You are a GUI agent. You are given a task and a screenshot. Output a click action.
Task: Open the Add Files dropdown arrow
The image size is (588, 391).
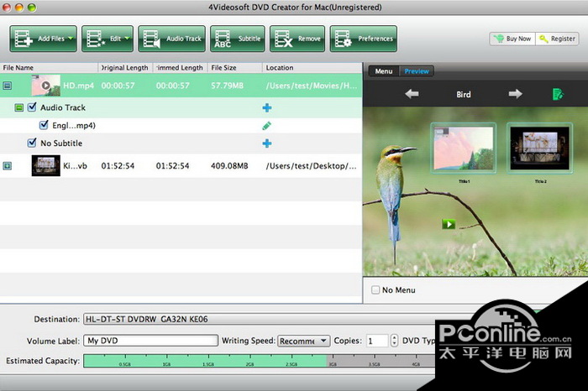point(71,39)
